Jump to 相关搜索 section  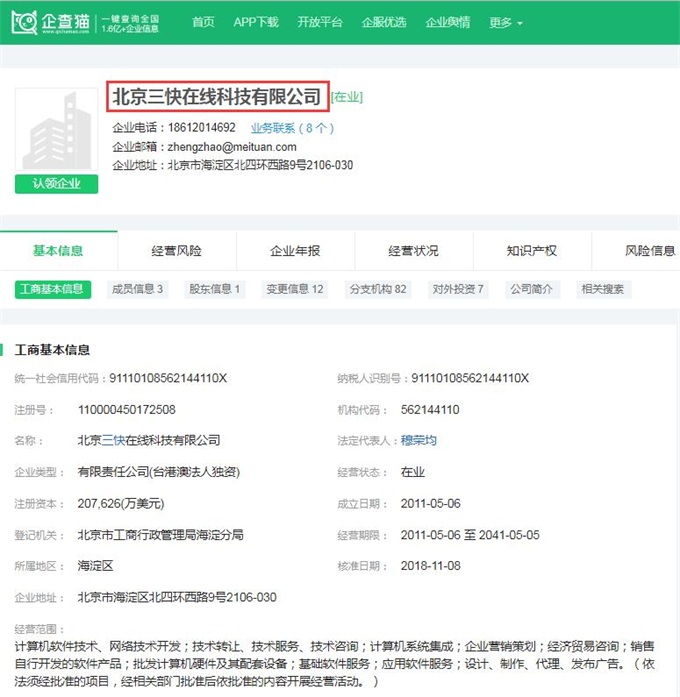point(603,289)
